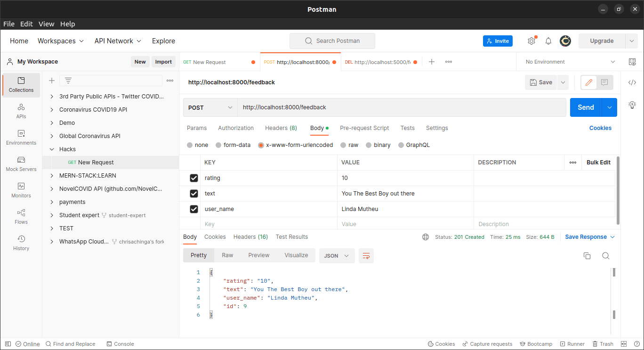Open the Mock Servers sidebar icon
644x350 pixels.
tap(21, 163)
